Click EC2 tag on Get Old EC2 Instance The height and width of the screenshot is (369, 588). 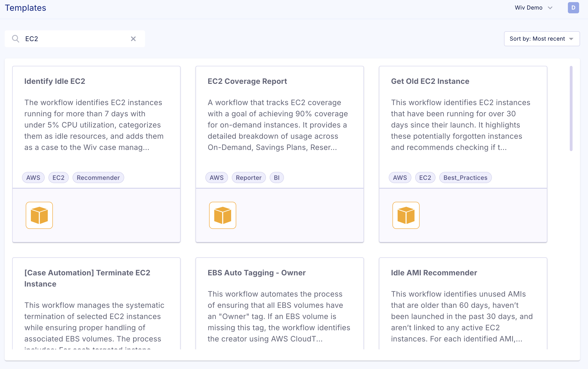[425, 177]
